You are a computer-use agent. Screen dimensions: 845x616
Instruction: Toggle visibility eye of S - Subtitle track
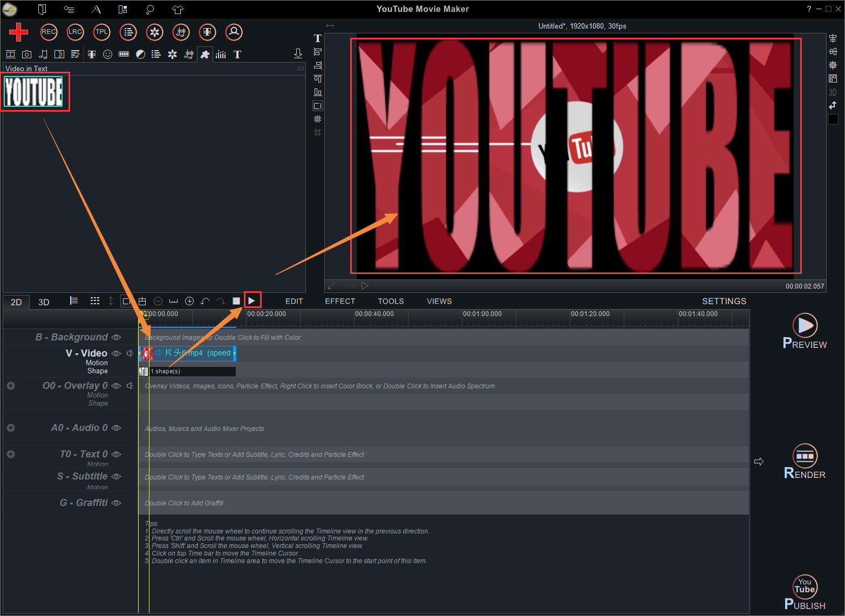(x=116, y=476)
